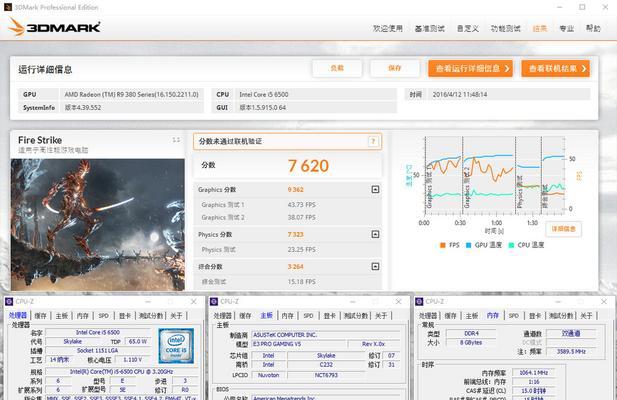This screenshot has width=617, height=400.
Task: Click the 15.18 FPS value
Action: tap(301, 282)
